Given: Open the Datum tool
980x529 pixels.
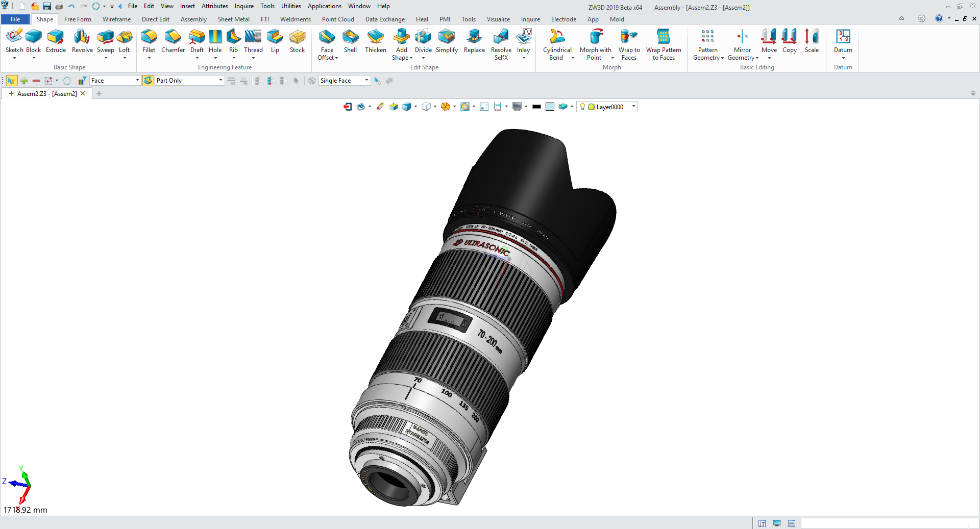Looking at the screenshot, I should pos(843,41).
